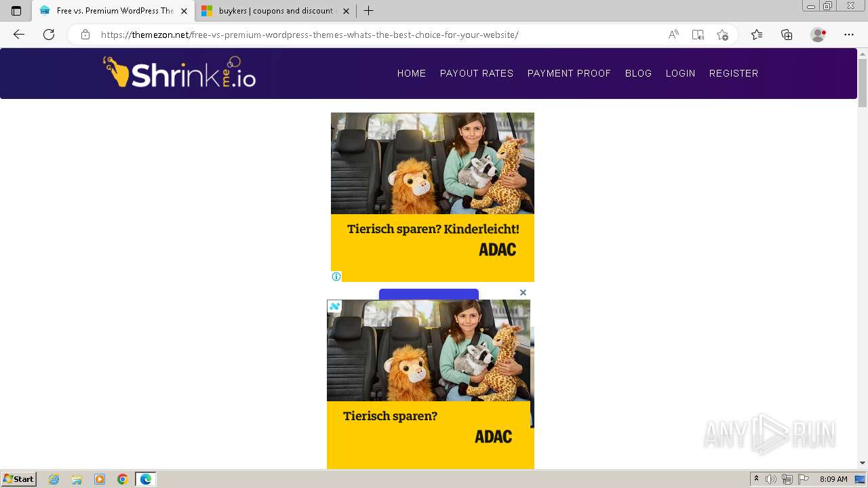
Task: Click the ad info icon below top ad
Action: 336,277
